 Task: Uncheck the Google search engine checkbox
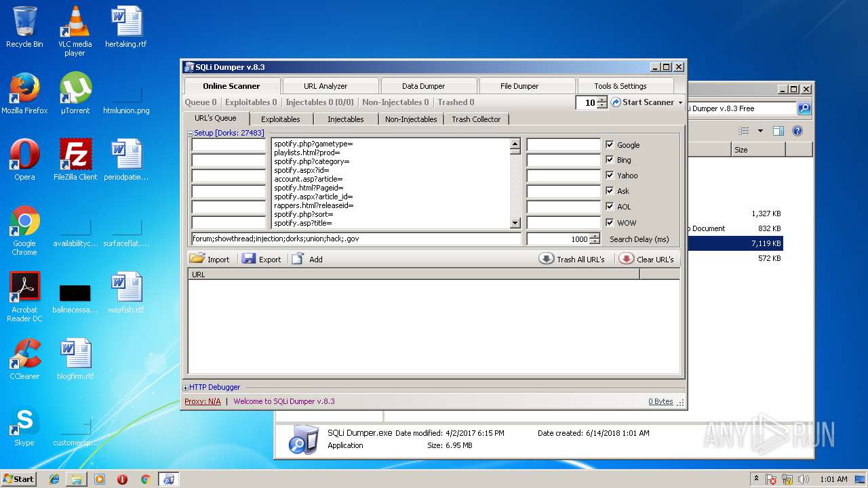[x=610, y=144]
